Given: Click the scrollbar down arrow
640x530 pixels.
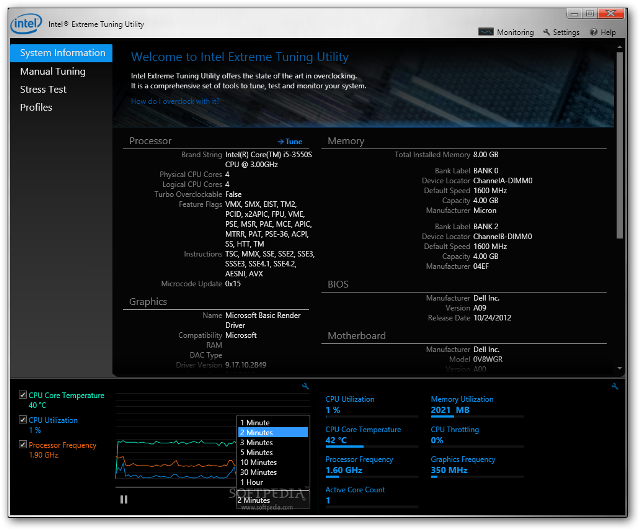Looking at the screenshot, I should coord(620,368).
